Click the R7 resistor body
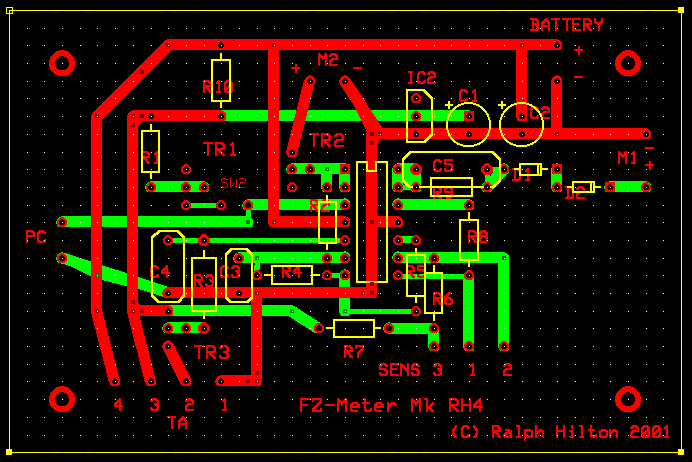 [x=354, y=328]
